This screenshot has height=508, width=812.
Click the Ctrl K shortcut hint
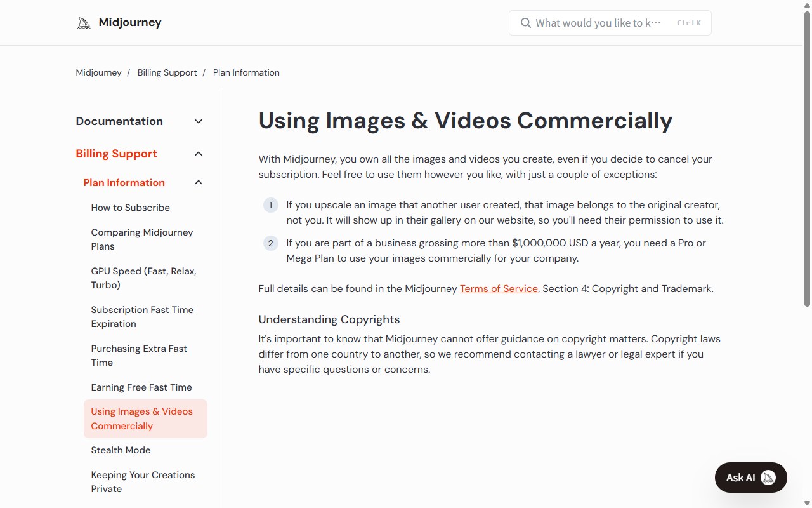coord(688,23)
